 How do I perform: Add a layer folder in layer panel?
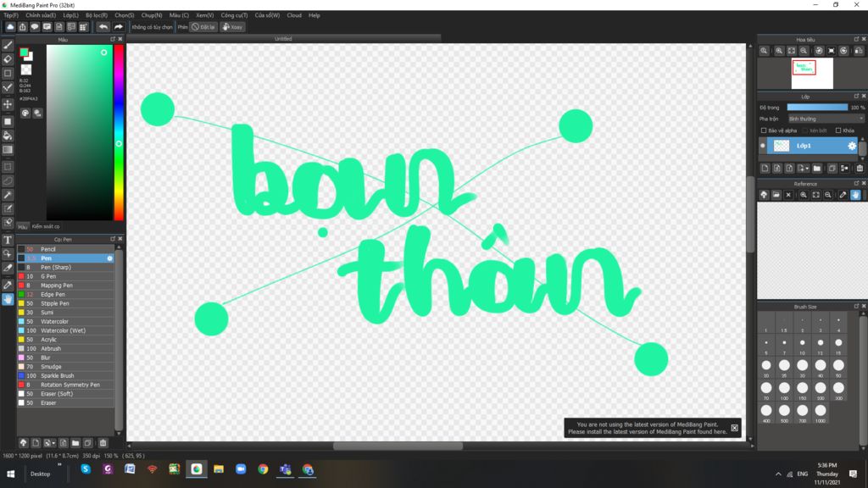point(817,169)
